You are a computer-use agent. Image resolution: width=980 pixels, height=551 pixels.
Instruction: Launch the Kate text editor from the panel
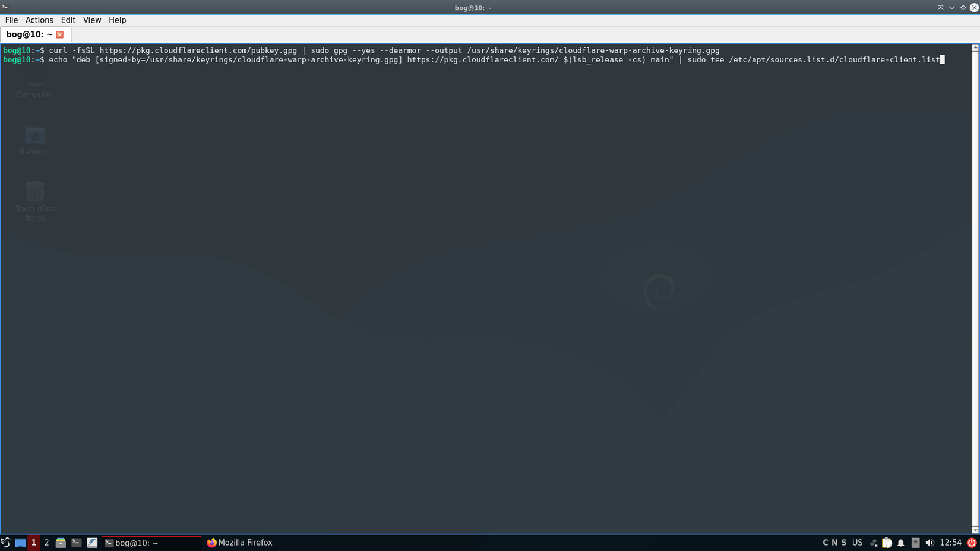pos(92,542)
